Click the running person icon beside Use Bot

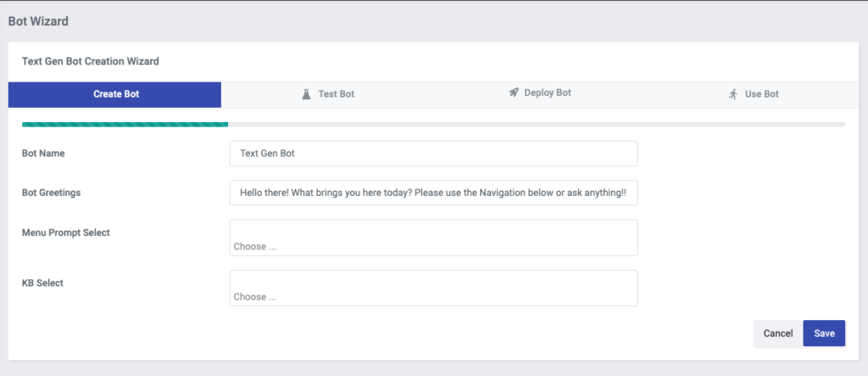pos(733,93)
